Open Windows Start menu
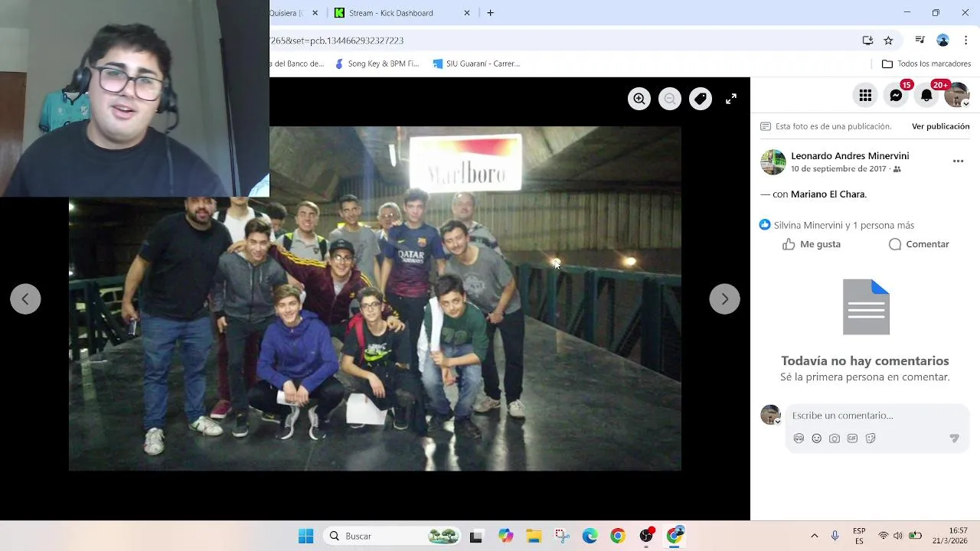 tap(305, 536)
